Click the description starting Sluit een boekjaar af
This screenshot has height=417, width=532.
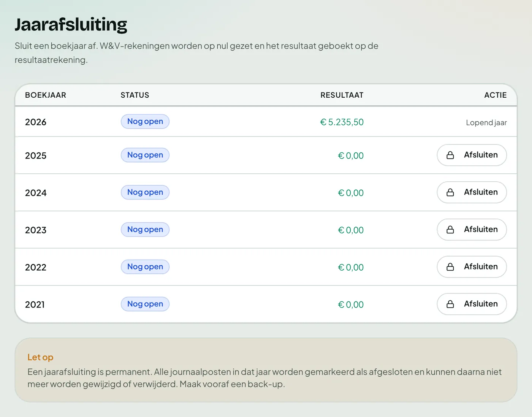click(196, 53)
